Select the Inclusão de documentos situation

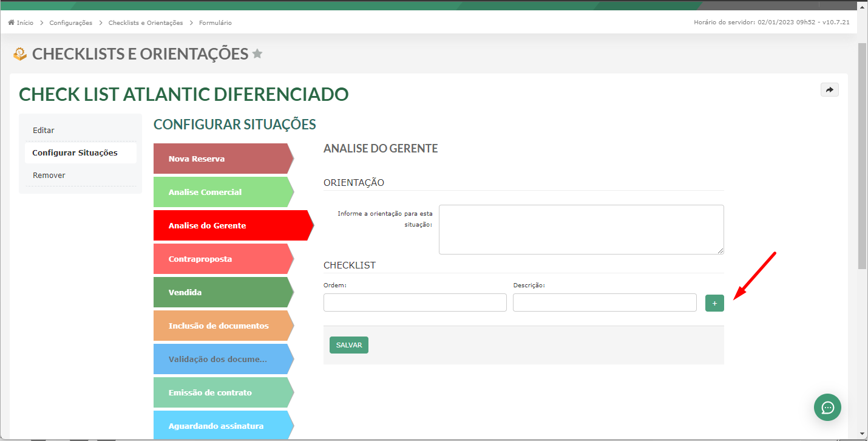(223, 326)
